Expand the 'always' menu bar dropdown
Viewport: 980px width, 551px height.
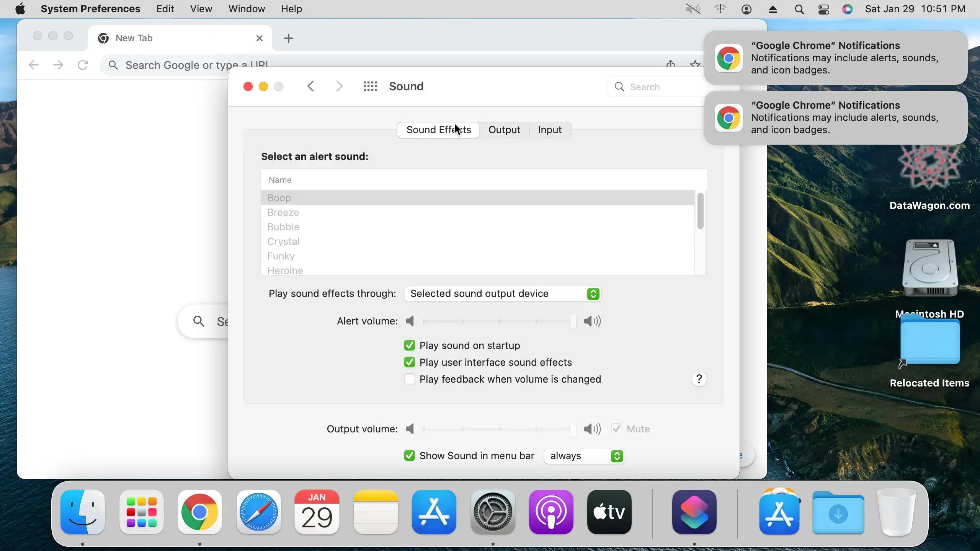[584, 456]
